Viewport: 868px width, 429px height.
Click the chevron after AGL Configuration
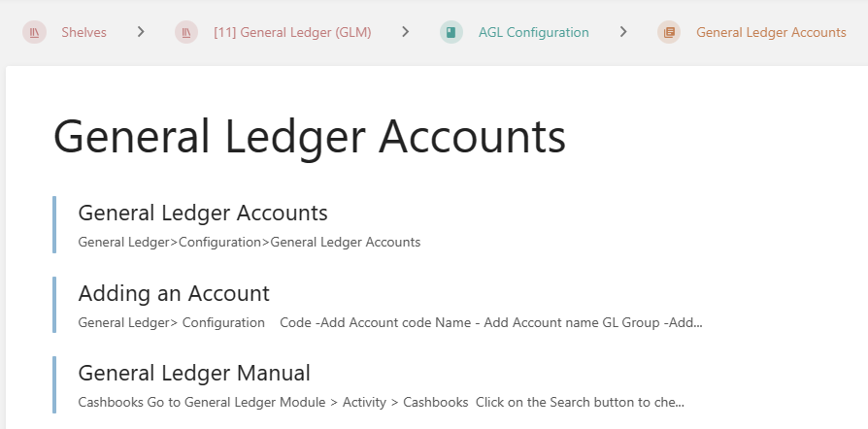pyautogui.click(x=622, y=32)
